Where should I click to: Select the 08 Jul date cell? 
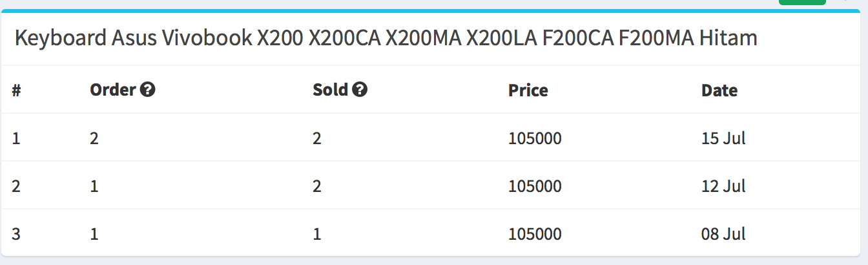point(723,233)
